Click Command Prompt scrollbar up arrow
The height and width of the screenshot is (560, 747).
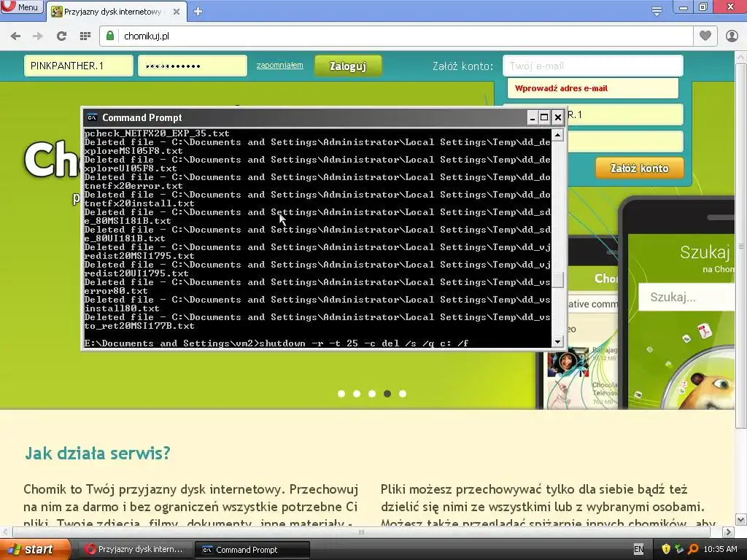coord(557,135)
